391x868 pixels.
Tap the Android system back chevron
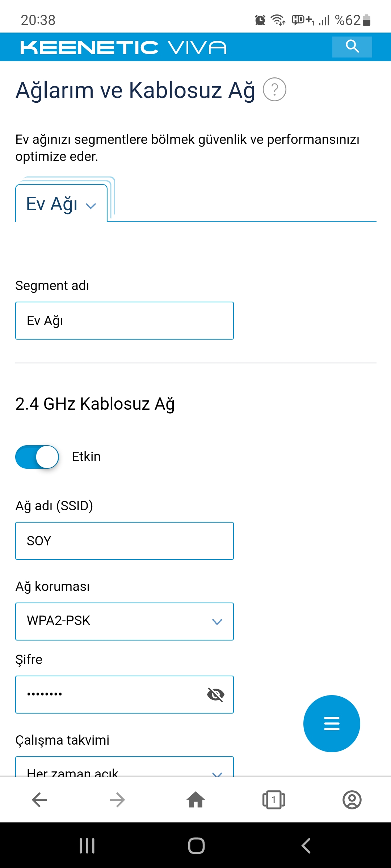pos(306,846)
